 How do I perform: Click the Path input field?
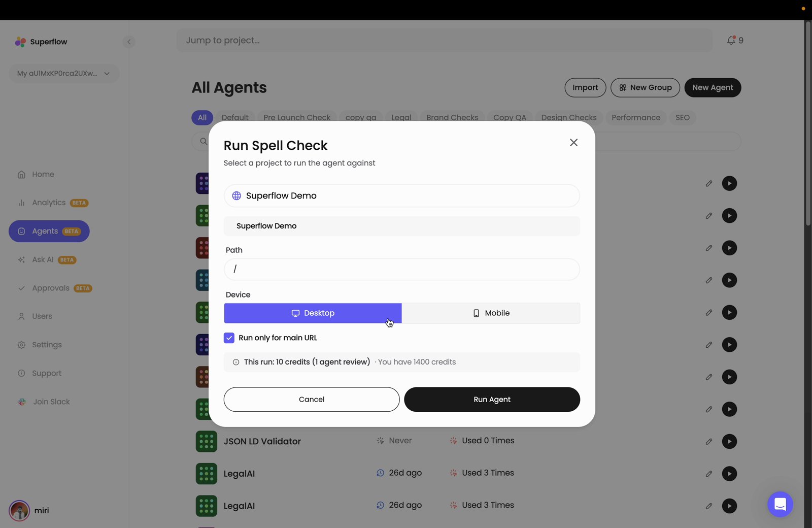[401, 269]
